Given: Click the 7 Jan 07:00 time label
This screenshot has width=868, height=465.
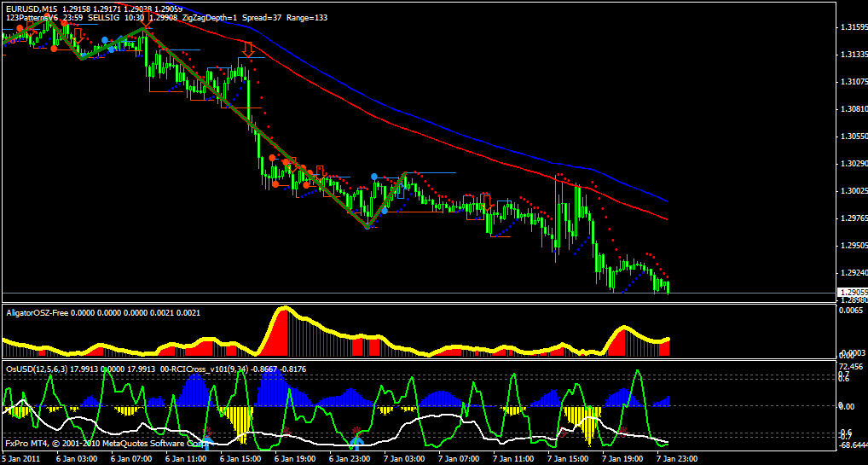Looking at the screenshot, I should (x=459, y=459).
